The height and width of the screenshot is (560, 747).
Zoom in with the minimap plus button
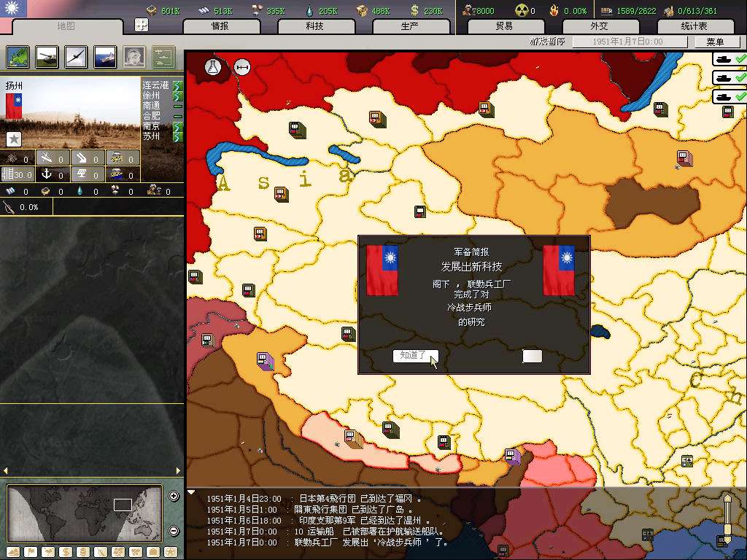coord(174,496)
